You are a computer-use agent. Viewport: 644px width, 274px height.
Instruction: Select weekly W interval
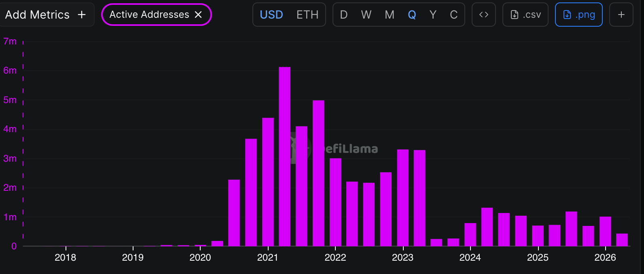pos(366,15)
